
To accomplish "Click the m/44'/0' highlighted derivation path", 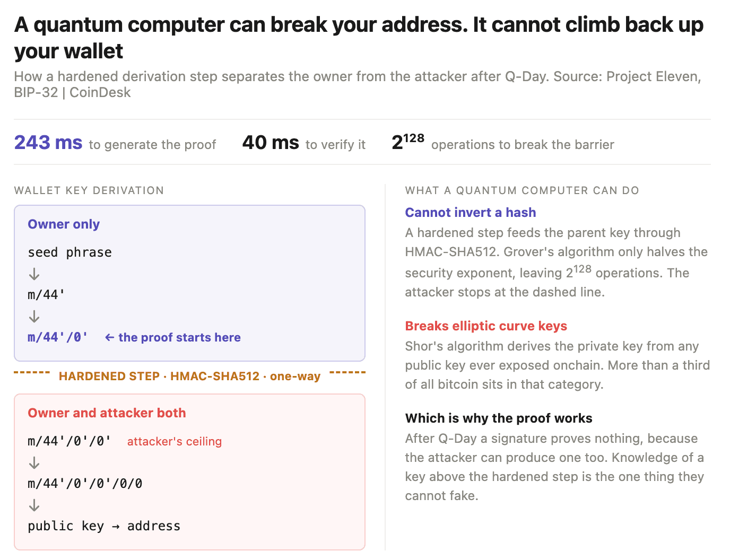I will (x=58, y=337).
